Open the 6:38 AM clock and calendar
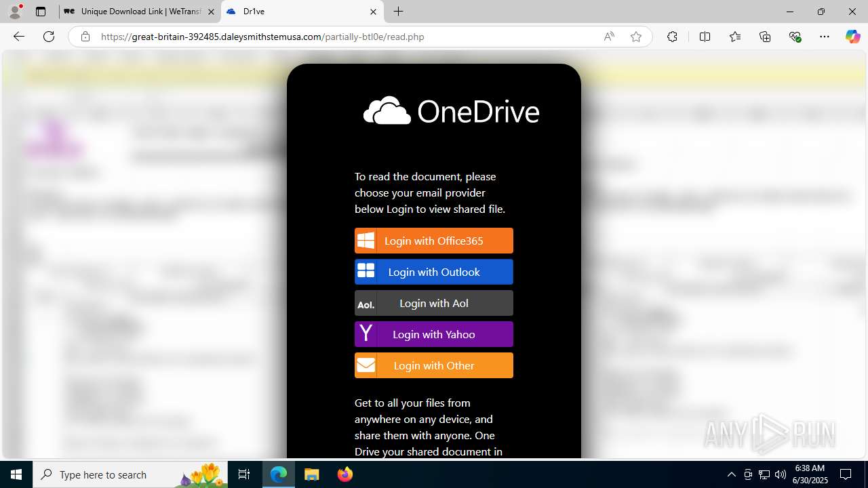868x488 pixels. pos(810,474)
